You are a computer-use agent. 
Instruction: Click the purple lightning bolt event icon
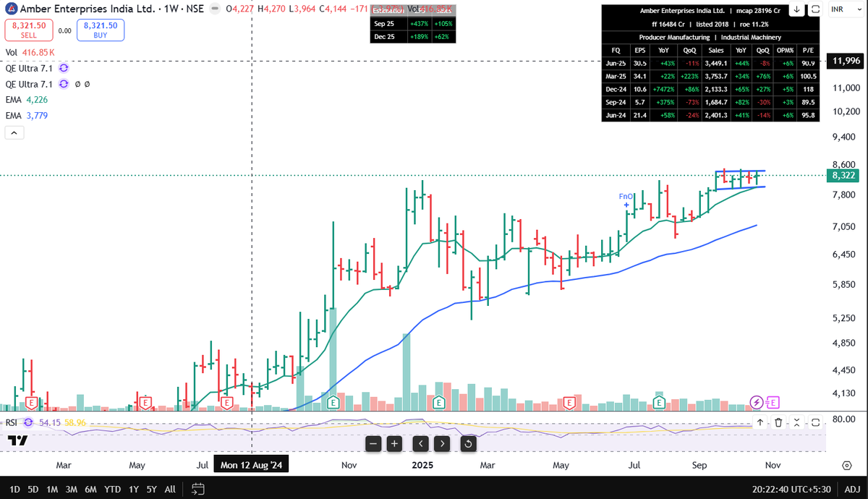pos(757,402)
